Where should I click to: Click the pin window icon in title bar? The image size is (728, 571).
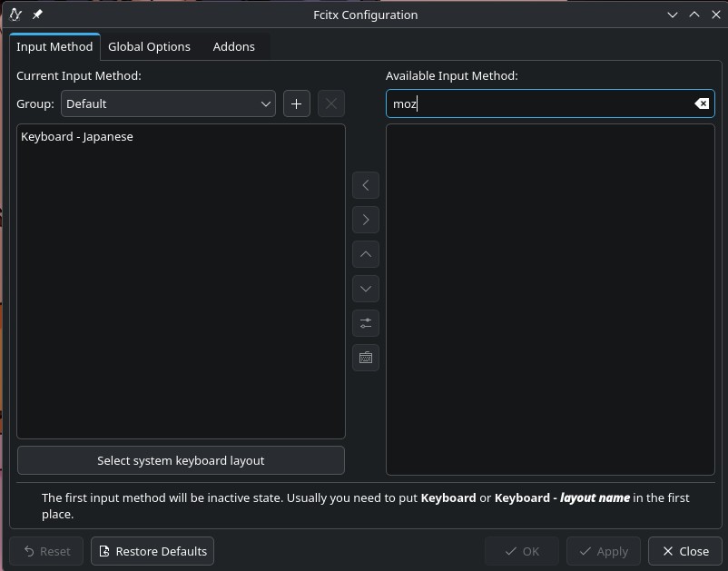click(x=37, y=15)
